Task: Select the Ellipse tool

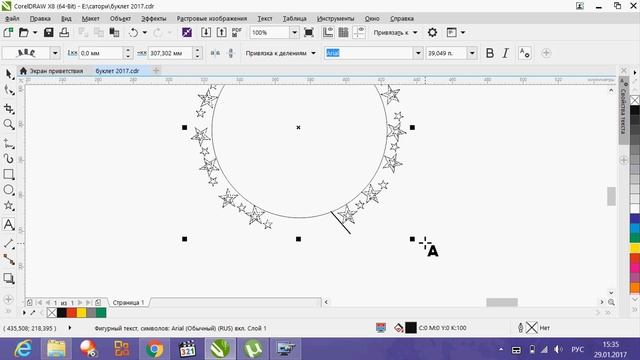Action: [x=9, y=190]
